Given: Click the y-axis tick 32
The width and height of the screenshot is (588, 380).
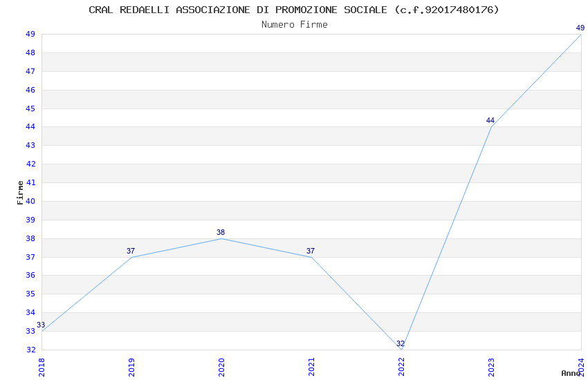Looking at the screenshot, I should point(30,350).
